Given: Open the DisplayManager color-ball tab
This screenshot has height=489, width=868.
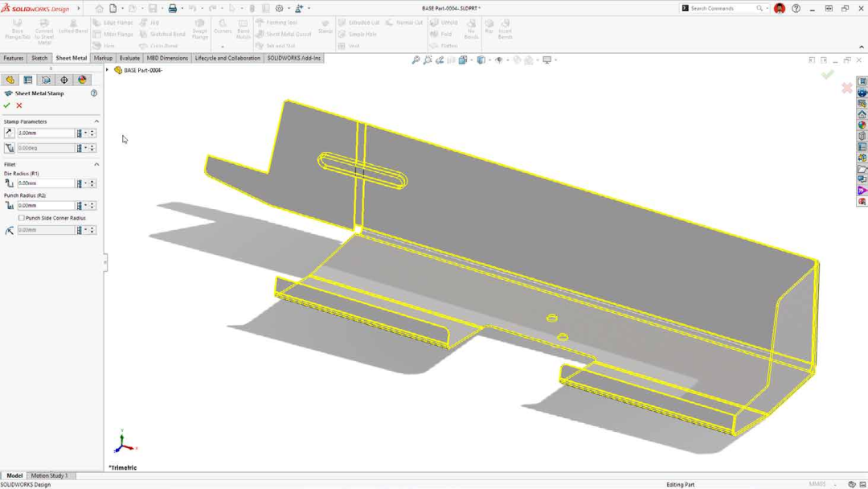Looking at the screenshot, I should (x=83, y=80).
